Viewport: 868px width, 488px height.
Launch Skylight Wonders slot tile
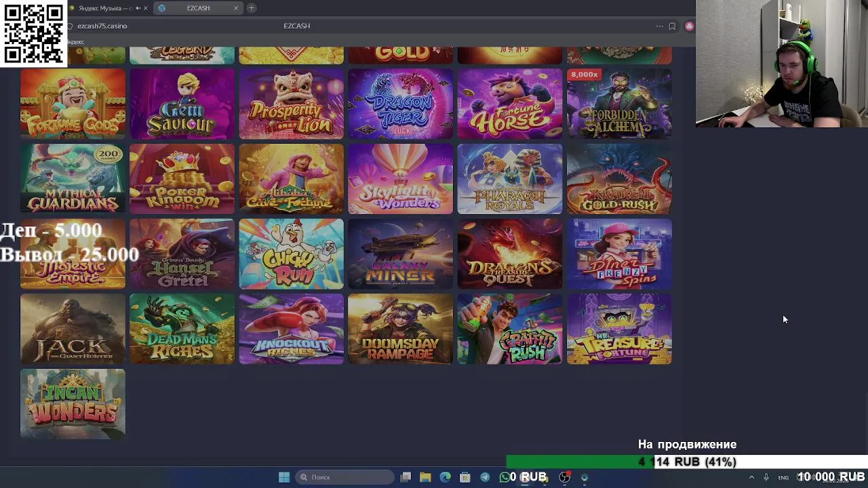[x=400, y=179]
